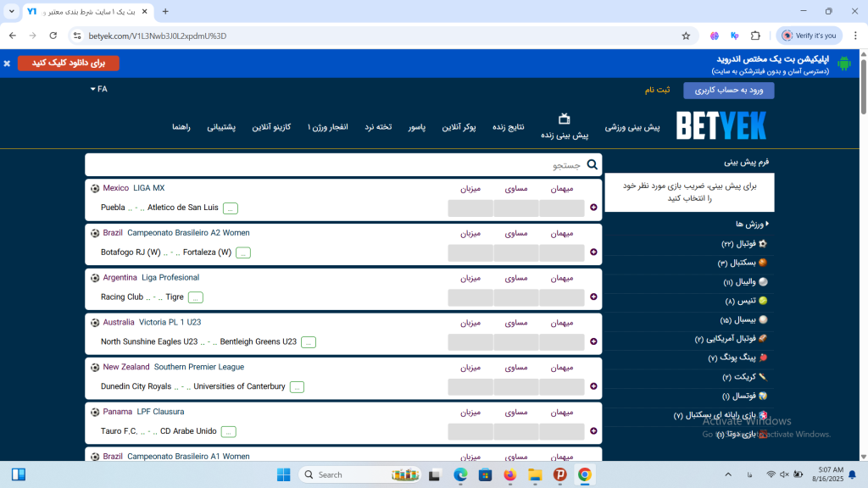
Task: Open پوکر آنلاین menu item
Action: click(459, 127)
